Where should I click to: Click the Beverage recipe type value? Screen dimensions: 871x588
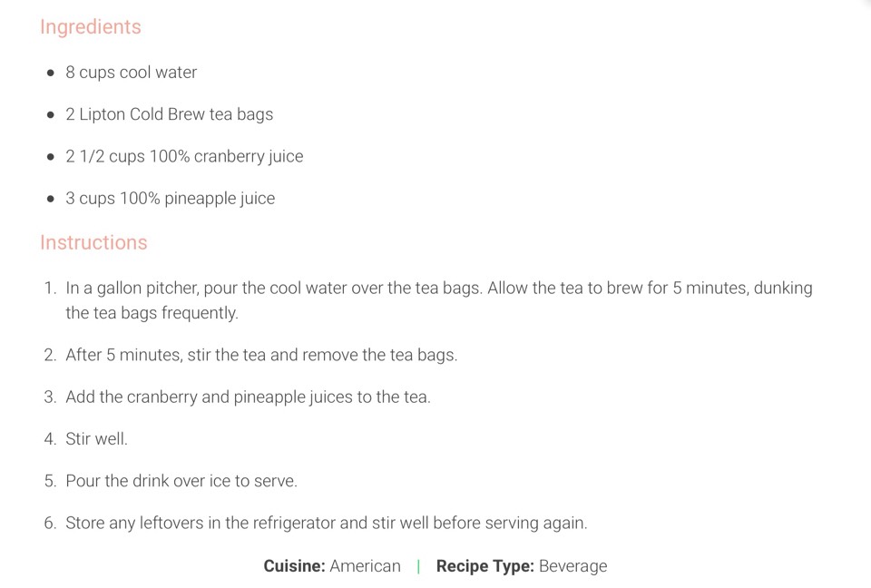coord(573,566)
